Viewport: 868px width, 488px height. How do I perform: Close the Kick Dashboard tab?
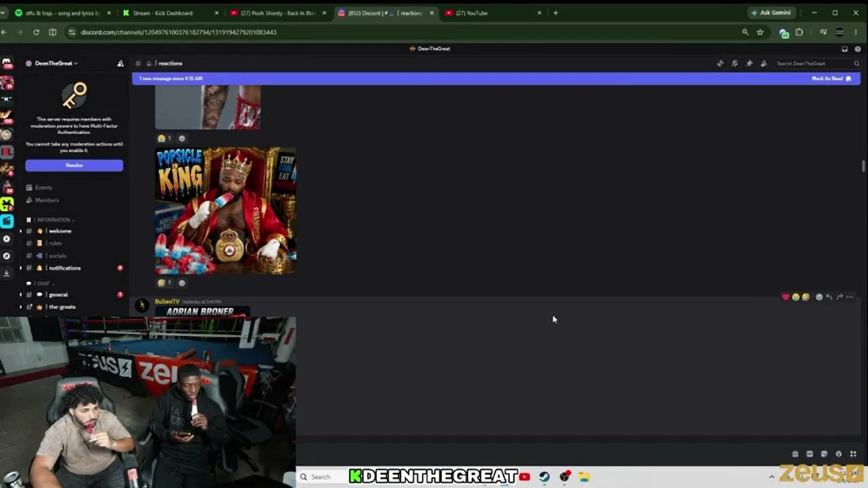click(216, 13)
